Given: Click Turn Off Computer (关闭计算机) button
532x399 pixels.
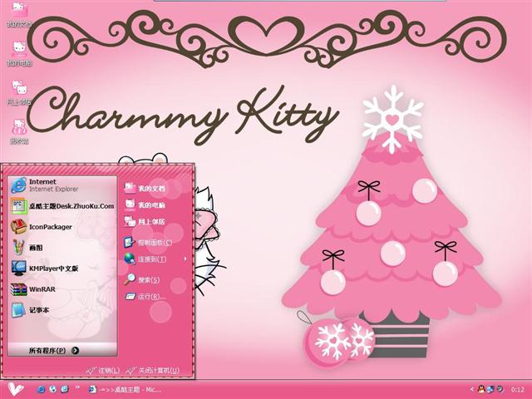Looking at the screenshot, I should 152,371.
